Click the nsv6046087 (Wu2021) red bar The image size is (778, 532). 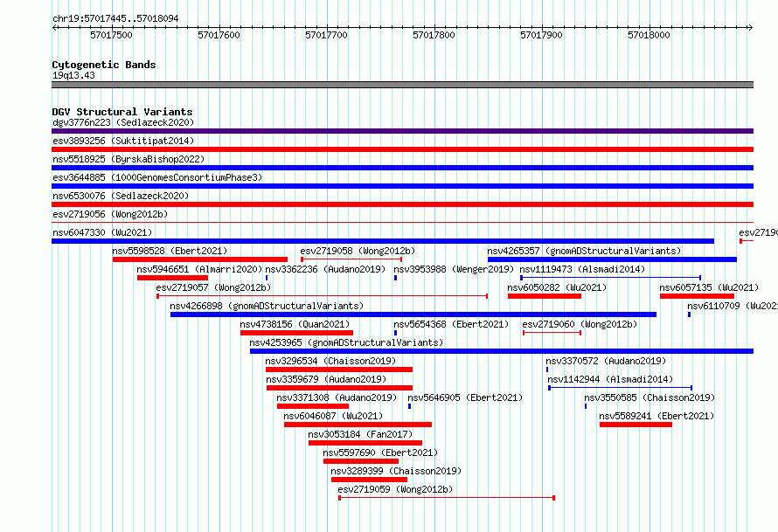pyautogui.click(x=358, y=425)
